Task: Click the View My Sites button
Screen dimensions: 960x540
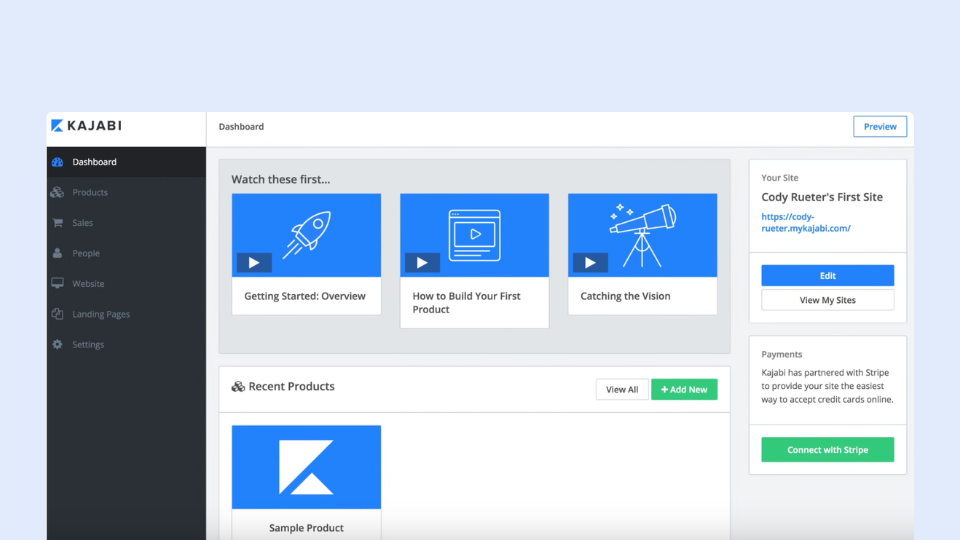Action: tap(828, 300)
